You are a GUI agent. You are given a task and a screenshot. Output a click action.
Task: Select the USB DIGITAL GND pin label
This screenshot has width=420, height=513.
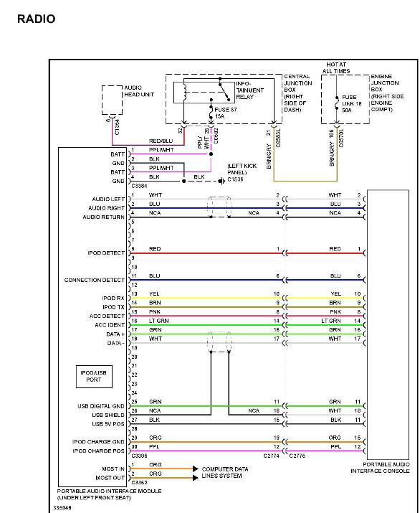[x=101, y=406]
